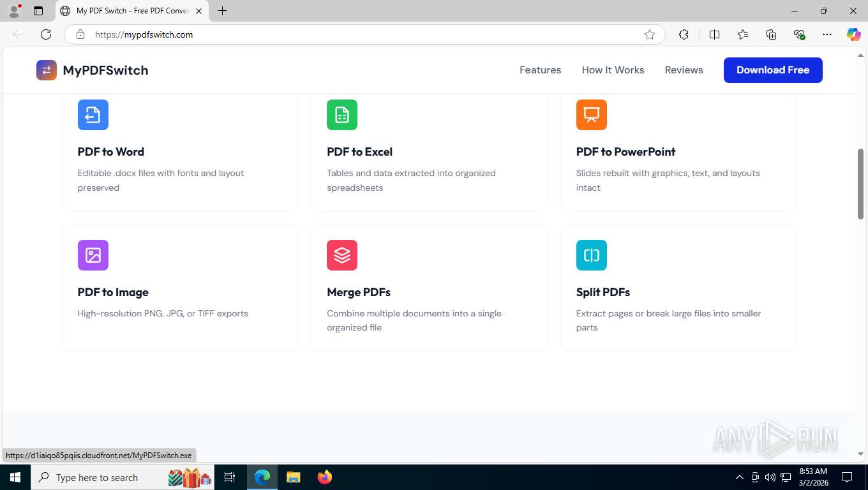The image size is (868, 490).
Task: Click 'Tables and data extracted' description text
Action: (x=411, y=181)
